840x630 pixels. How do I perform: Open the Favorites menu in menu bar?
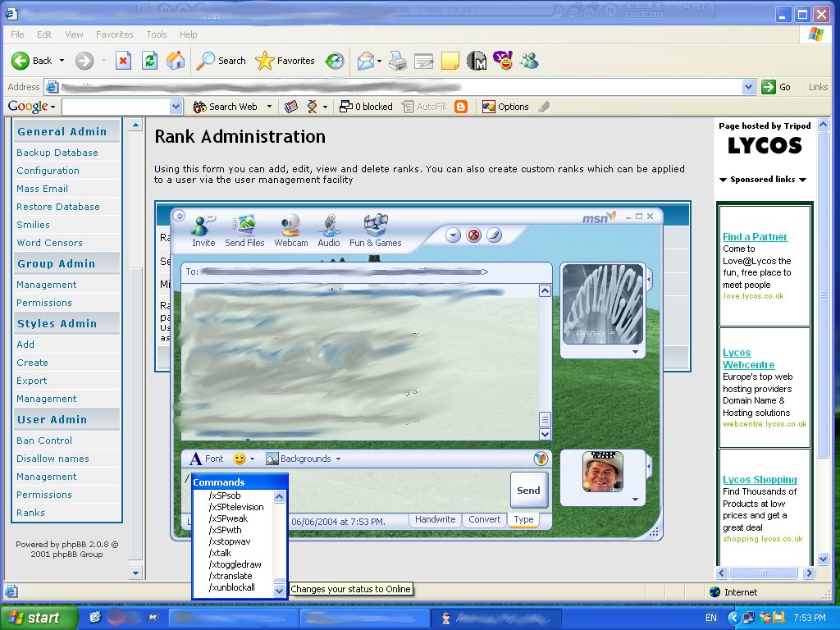pos(114,34)
